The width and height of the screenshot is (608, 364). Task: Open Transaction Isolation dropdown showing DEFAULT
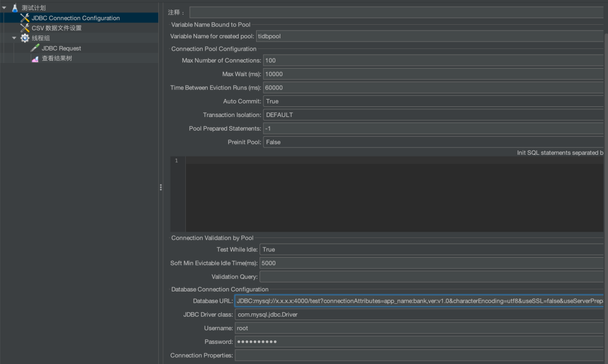click(x=433, y=115)
